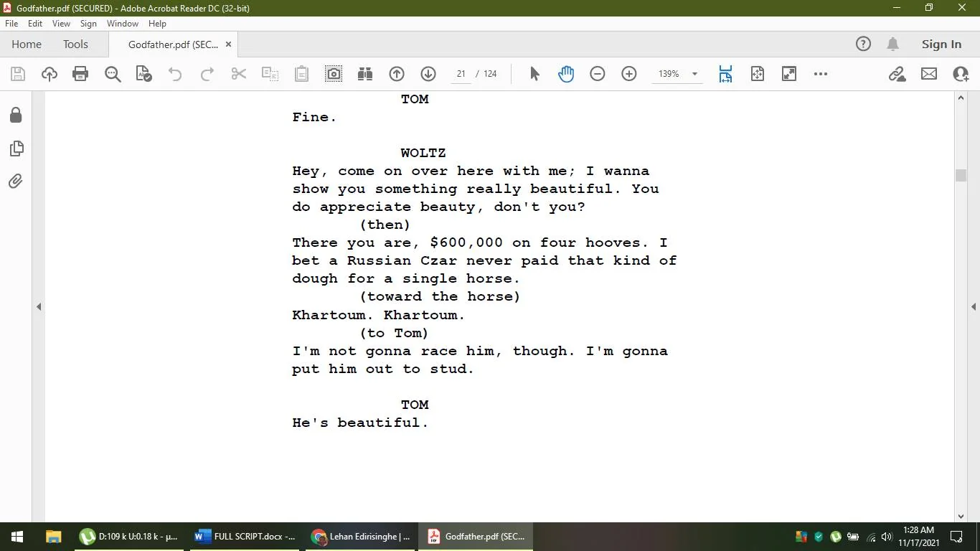The width and height of the screenshot is (980, 551).
Task: Click the scrollbar up arrow
Action: (961, 98)
